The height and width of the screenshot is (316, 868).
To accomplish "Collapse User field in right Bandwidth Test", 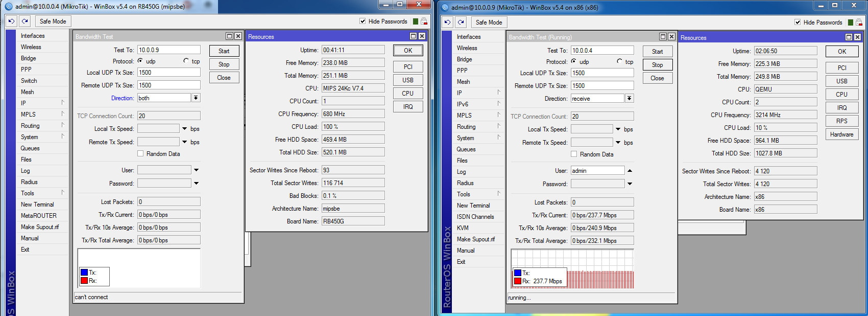I will (630, 170).
